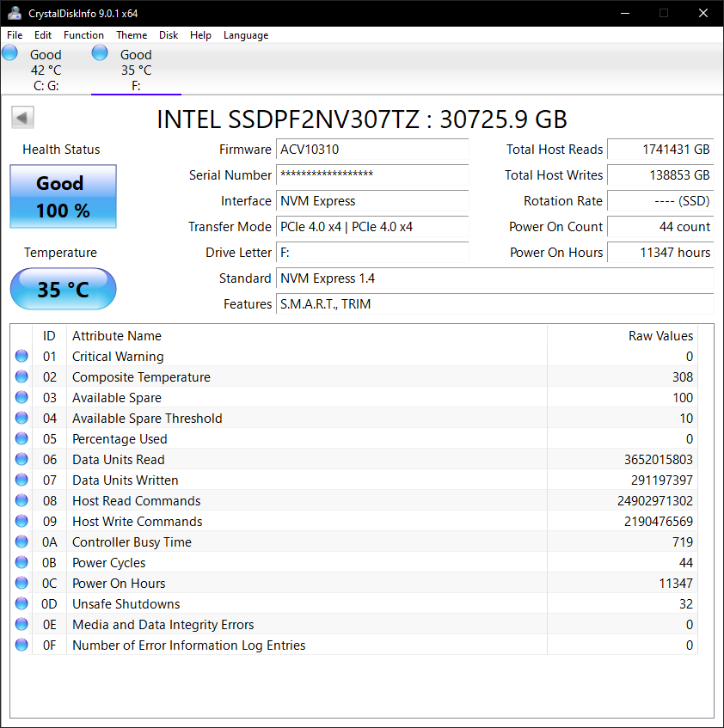Click the ID column header
This screenshot has height=728, width=724.
click(x=49, y=336)
